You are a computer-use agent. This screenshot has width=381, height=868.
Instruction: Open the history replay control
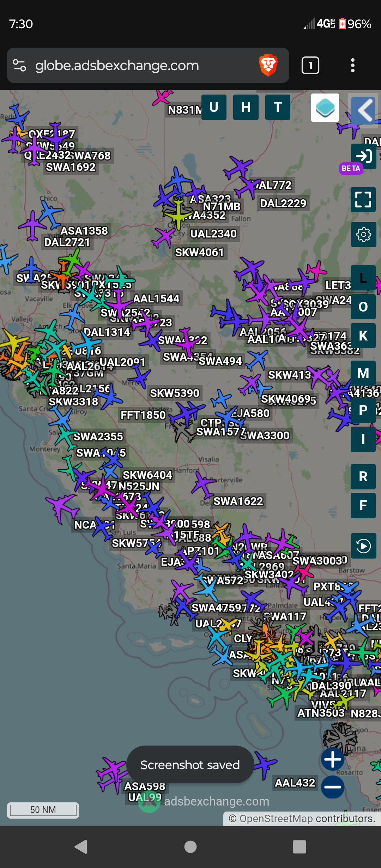point(363,546)
